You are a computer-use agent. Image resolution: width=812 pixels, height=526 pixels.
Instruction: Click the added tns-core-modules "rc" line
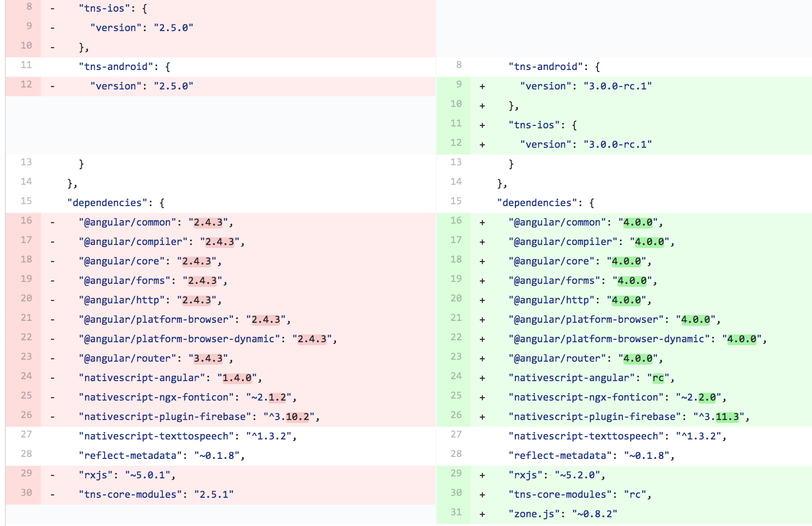click(580, 495)
